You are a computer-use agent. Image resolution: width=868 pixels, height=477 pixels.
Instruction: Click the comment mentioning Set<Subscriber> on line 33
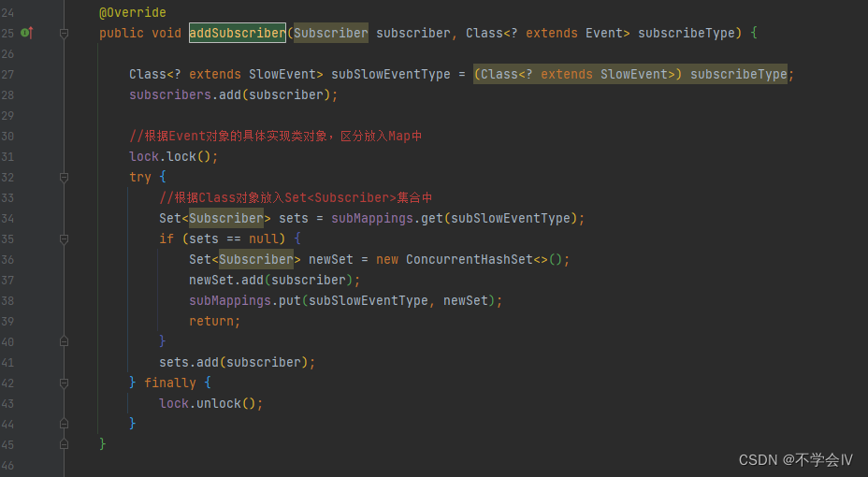point(296,197)
